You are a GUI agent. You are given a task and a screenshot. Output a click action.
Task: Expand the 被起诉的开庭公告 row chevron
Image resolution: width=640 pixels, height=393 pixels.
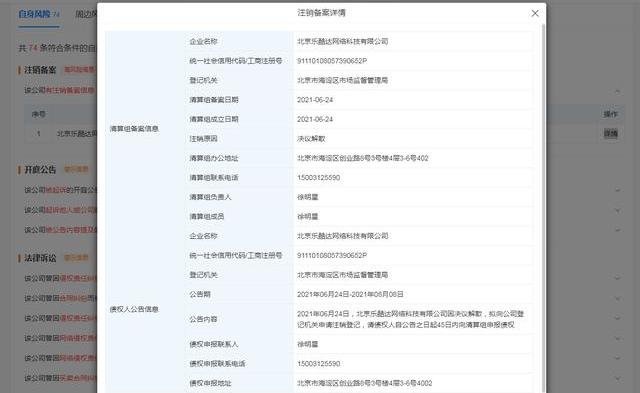pos(618,190)
